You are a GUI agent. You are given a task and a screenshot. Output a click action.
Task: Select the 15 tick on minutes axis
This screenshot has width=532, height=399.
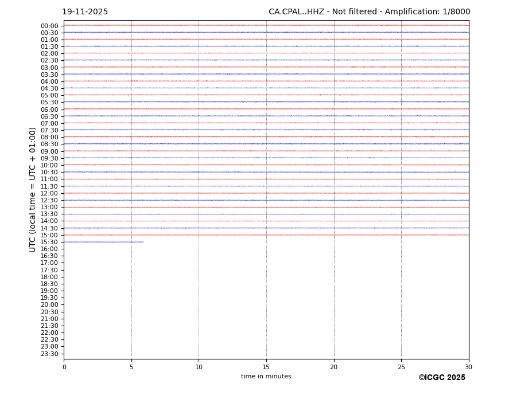click(x=266, y=367)
